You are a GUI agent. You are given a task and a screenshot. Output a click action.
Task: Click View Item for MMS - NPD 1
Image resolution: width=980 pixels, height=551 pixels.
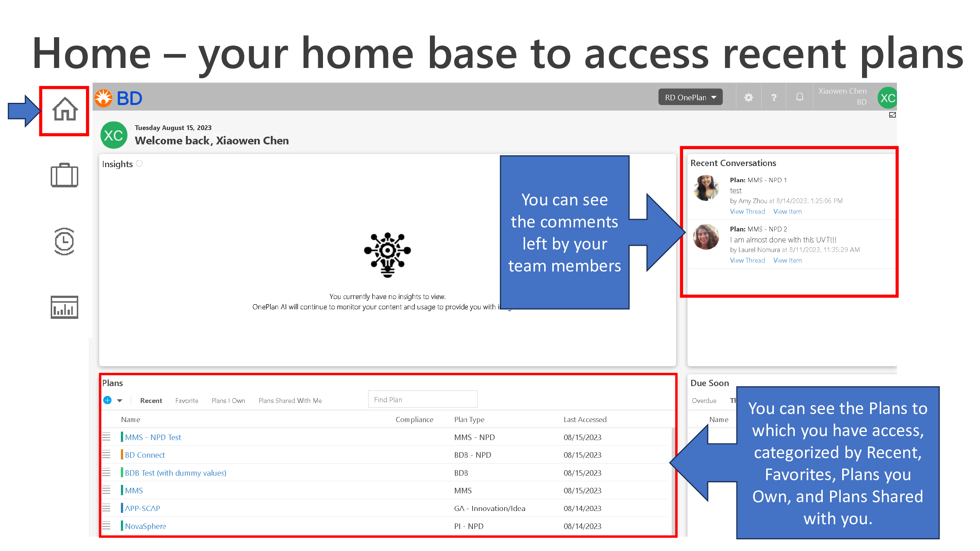(787, 212)
